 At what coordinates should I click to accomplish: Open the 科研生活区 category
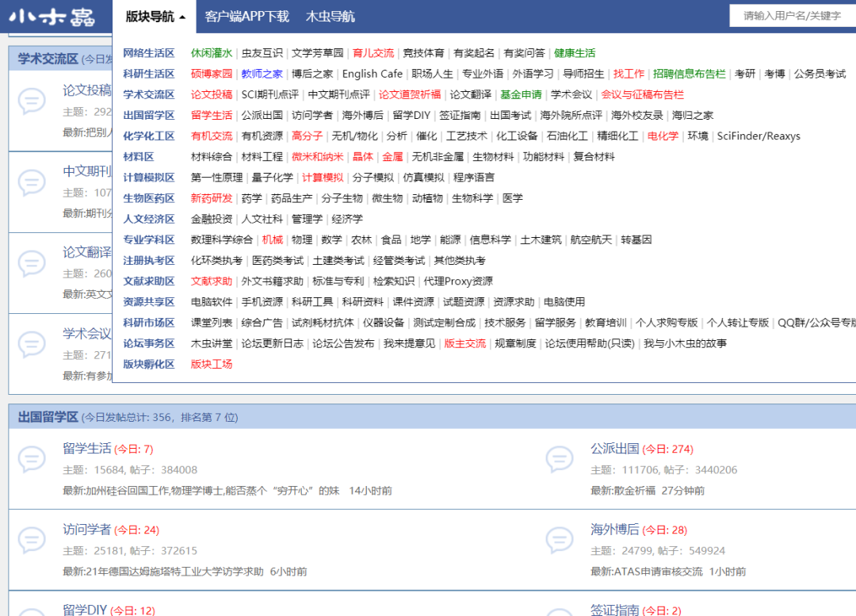[148, 74]
